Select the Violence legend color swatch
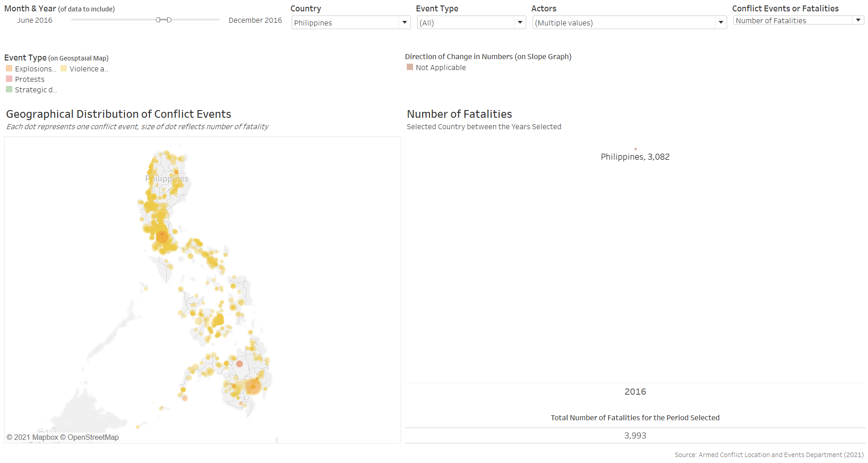Viewport: 868px width, 463px height. click(64, 69)
